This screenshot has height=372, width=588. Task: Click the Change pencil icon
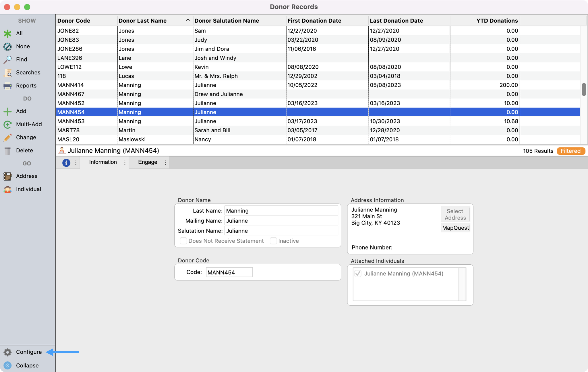(7, 137)
